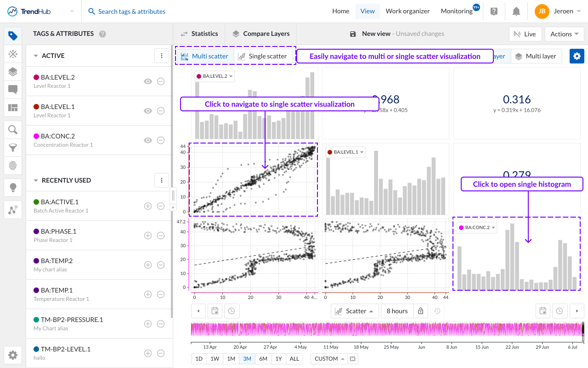
Task: Switch to Single scatter tab
Action: click(263, 56)
